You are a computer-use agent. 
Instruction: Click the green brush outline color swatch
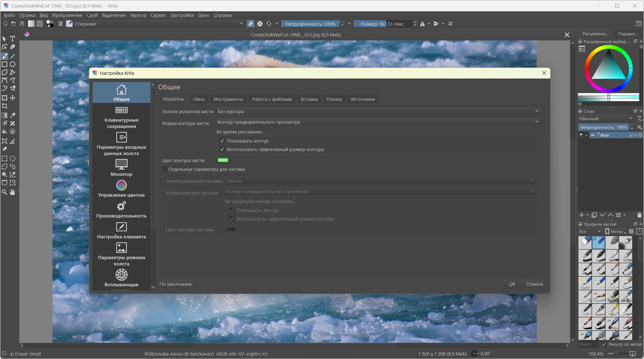[223, 160]
